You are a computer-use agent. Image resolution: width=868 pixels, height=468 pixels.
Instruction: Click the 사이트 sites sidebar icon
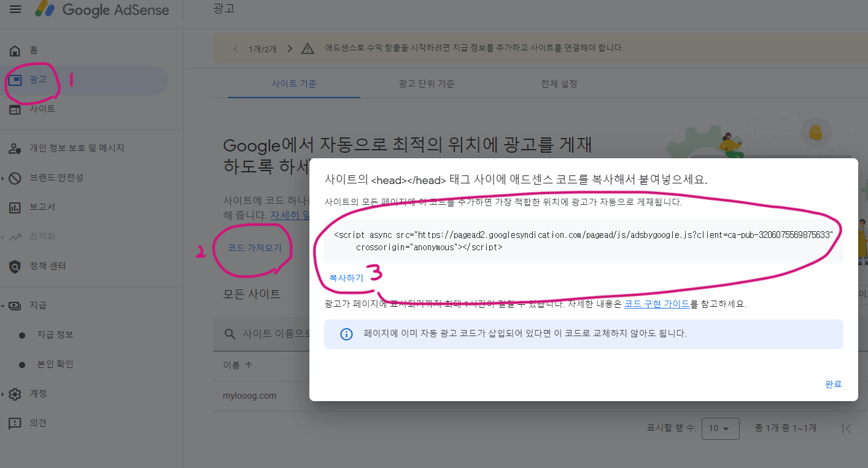coord(15,109)
